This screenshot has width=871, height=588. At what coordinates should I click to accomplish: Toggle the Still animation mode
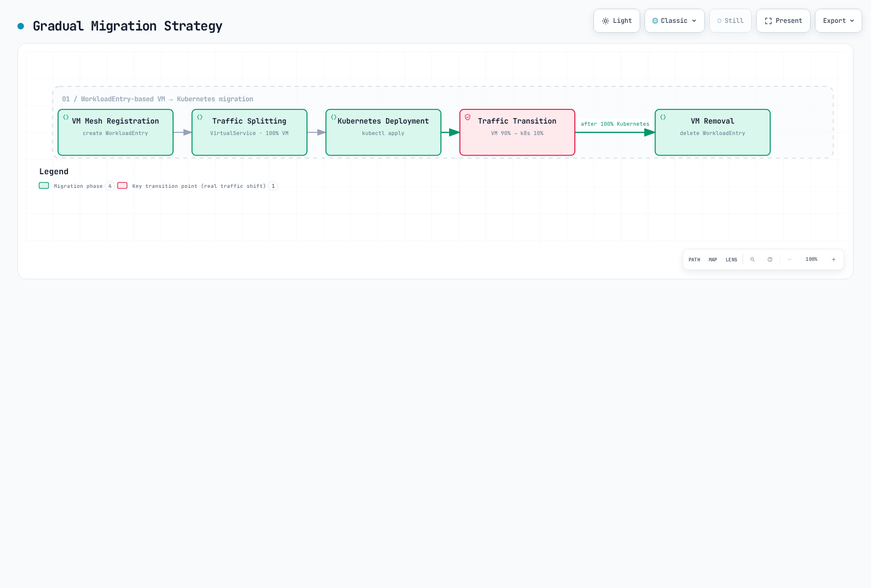(x=731, y=21)
